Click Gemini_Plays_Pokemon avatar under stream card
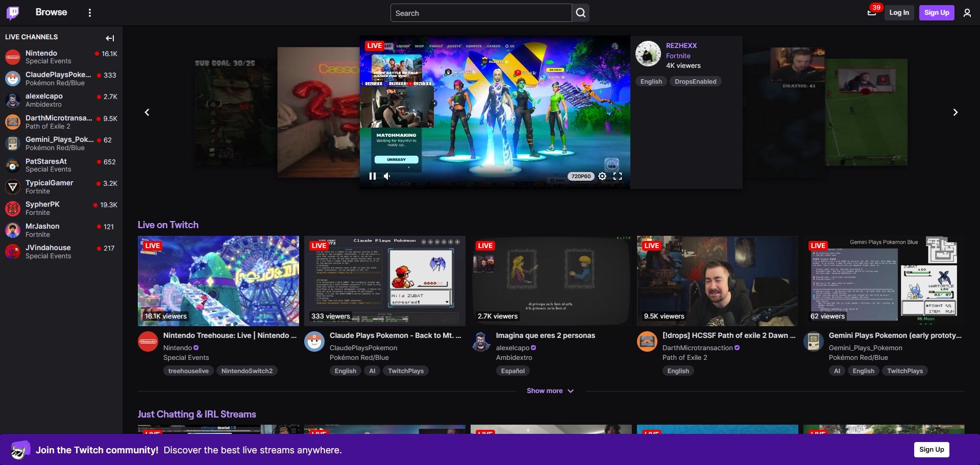Screen dimensions: 980x465 point(814,341)
